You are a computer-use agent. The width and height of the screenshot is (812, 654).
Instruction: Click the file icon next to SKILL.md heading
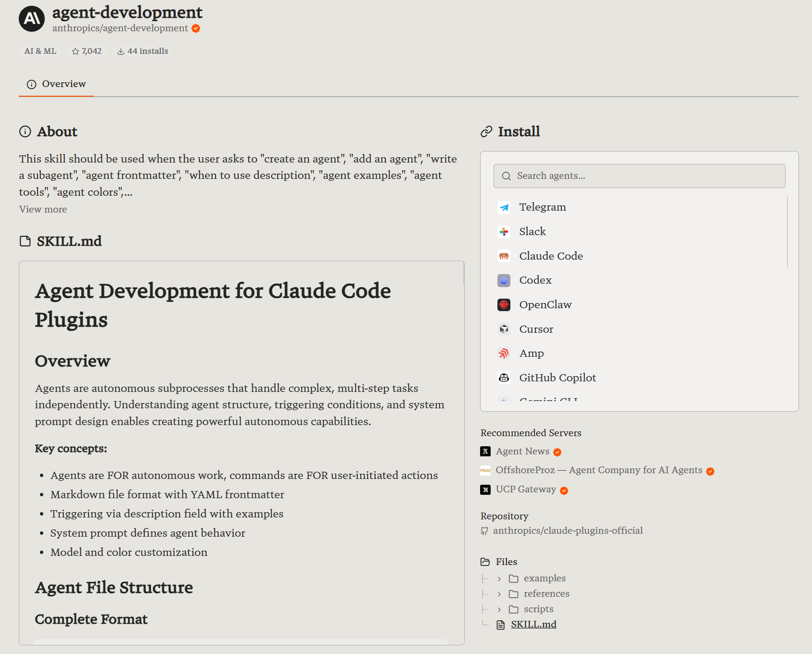click(x=25, y=241)
